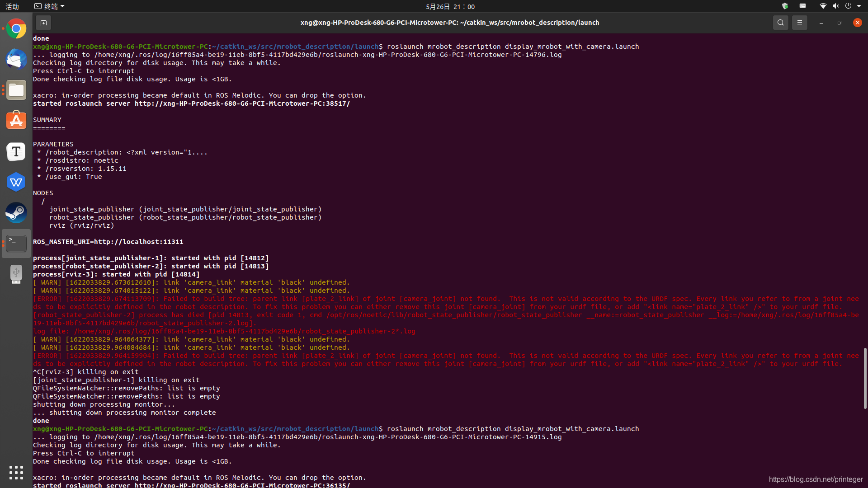Show all applications grid
This screenshot has width=868, height=488.
[x=16, y=473]
